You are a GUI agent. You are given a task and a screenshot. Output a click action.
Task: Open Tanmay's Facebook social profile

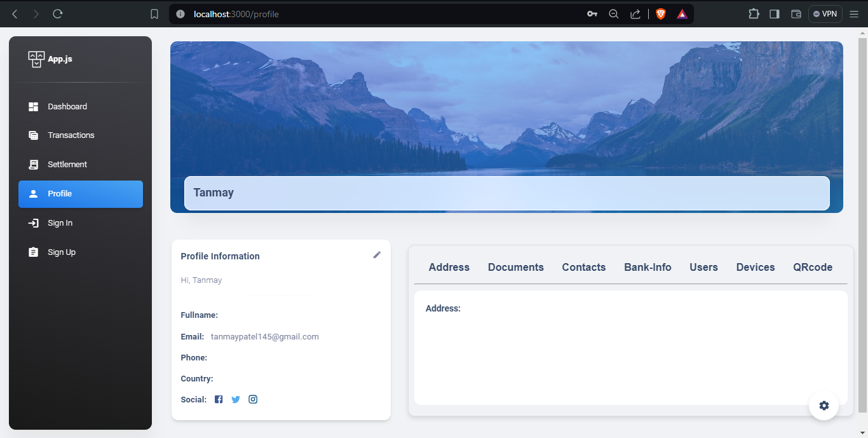[x=218, y=399]
